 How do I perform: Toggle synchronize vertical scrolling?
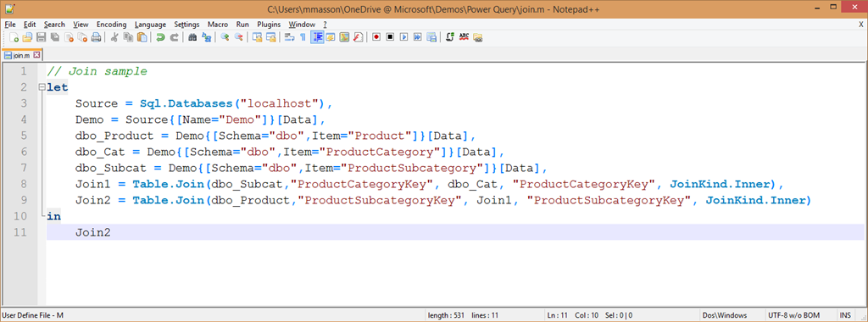pos(258,37)
